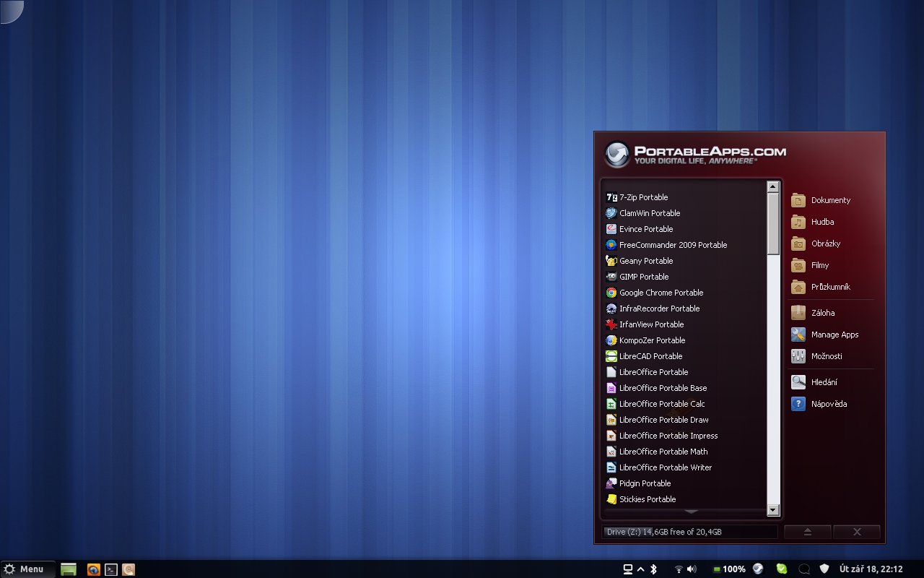Open Stickies Portable icon
The image size is (924, 578).
[x=611, y=499]
